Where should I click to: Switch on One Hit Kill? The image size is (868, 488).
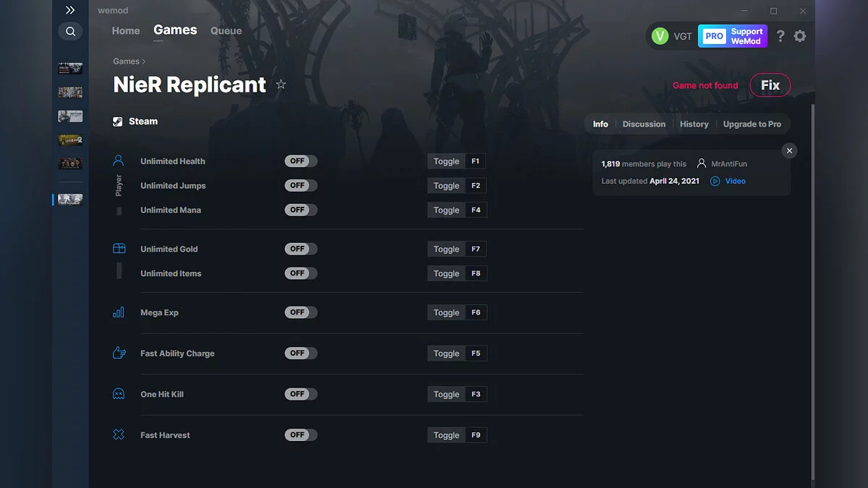[301, 394]
